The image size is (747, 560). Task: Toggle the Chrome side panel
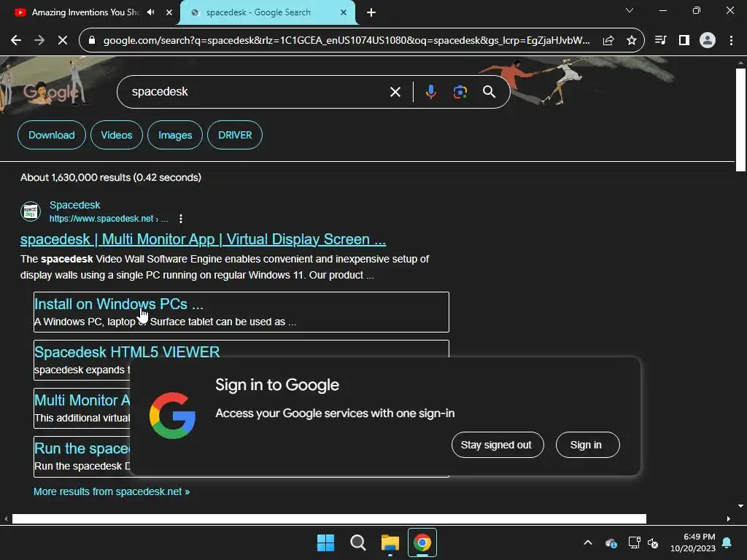(x=684, y=41)
